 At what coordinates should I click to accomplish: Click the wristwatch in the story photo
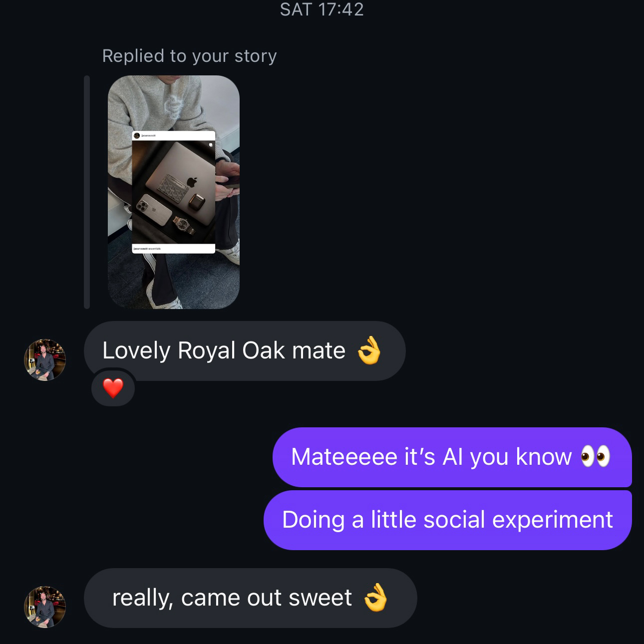tap(184, 225)
